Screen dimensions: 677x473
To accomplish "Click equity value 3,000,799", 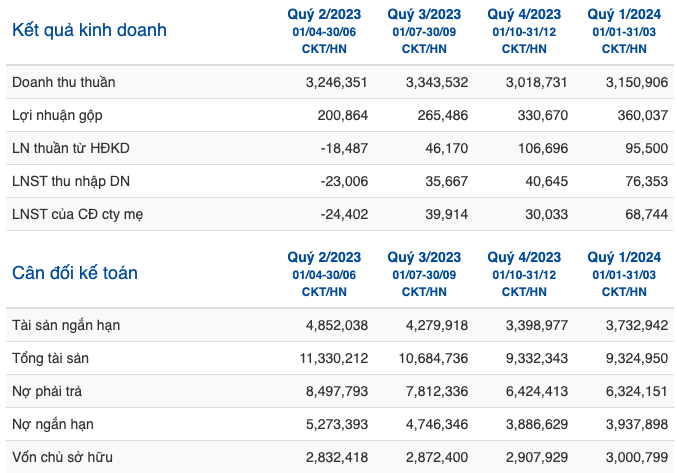I will [637, 457].
